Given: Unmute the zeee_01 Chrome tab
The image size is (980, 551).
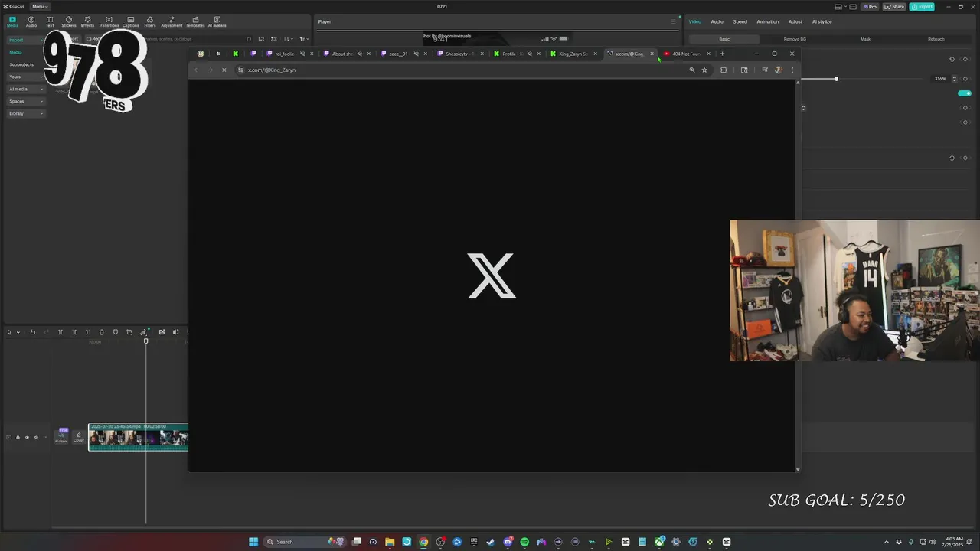Looking at the screenshot, I should click(416, 54).
